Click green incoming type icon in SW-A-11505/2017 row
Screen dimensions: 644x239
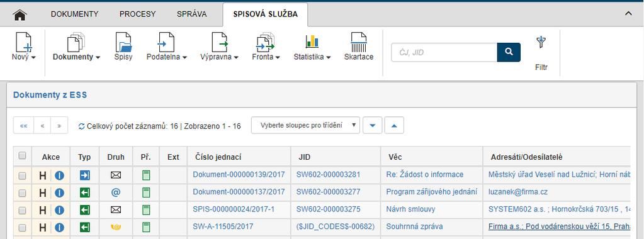pyautogui.click(x=85, y=227)
